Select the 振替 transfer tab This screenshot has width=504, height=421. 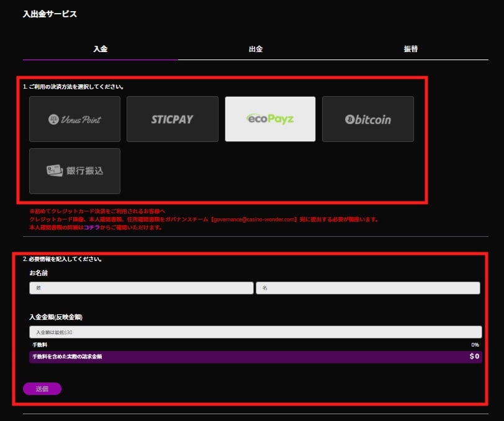[411, 49]
